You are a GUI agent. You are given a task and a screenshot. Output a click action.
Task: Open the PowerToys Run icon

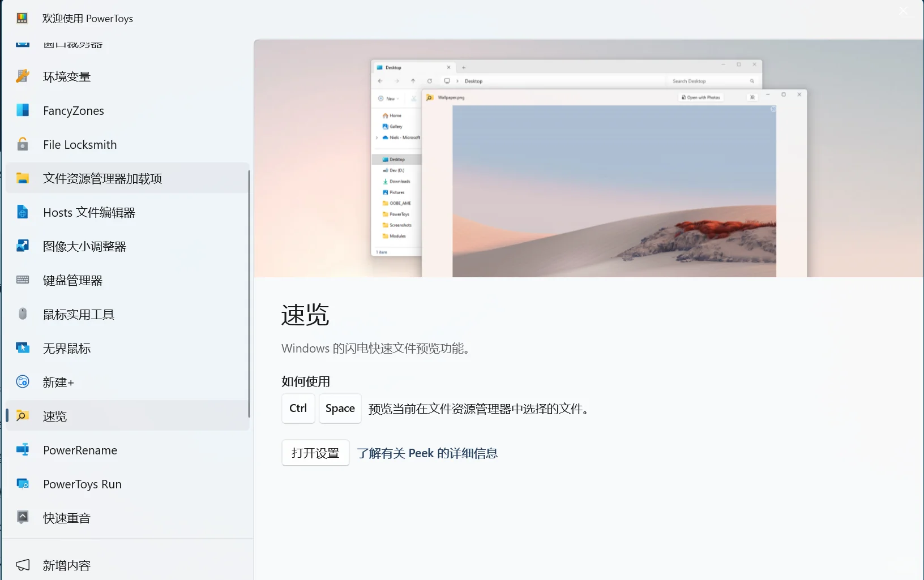point(23,484)
